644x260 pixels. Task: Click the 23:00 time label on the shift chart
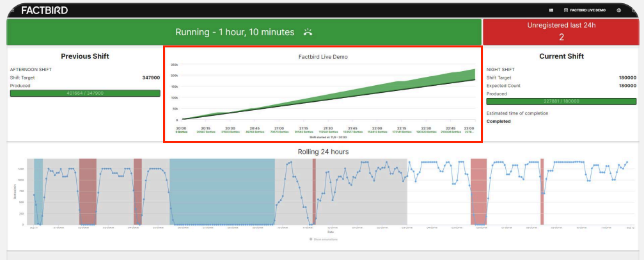pos(469,128)
